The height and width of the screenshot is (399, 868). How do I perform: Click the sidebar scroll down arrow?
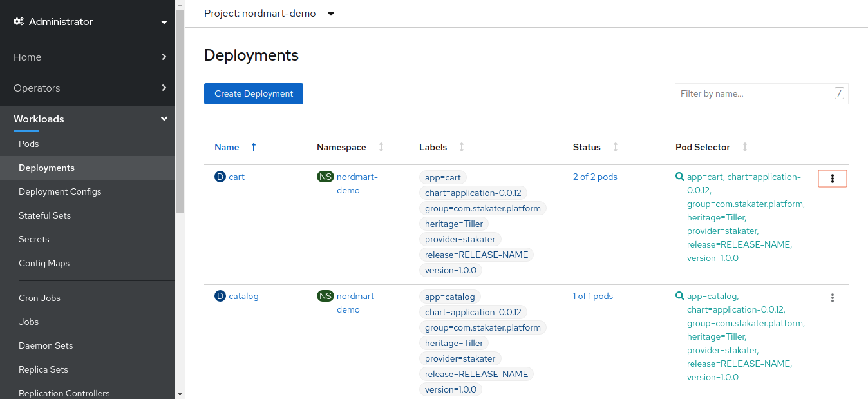point(180,394)
